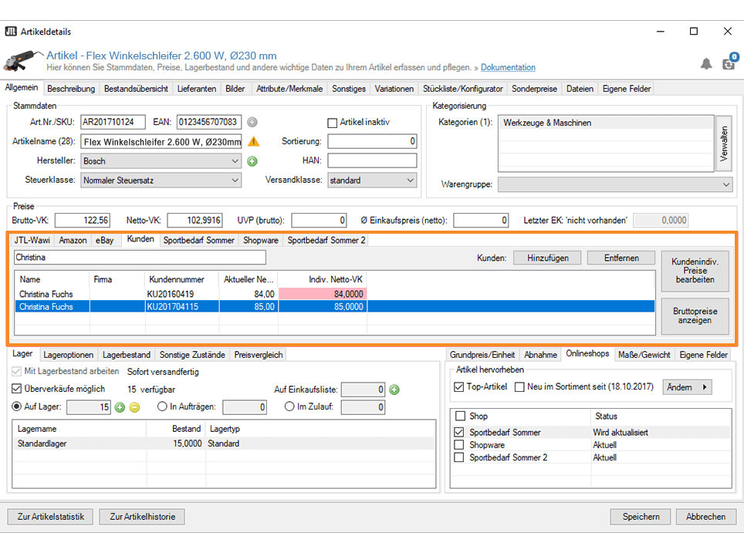The image size is (744, 560).
Task: Increase stock with green plus beside Auf Lager
Action: click(120, 407)
